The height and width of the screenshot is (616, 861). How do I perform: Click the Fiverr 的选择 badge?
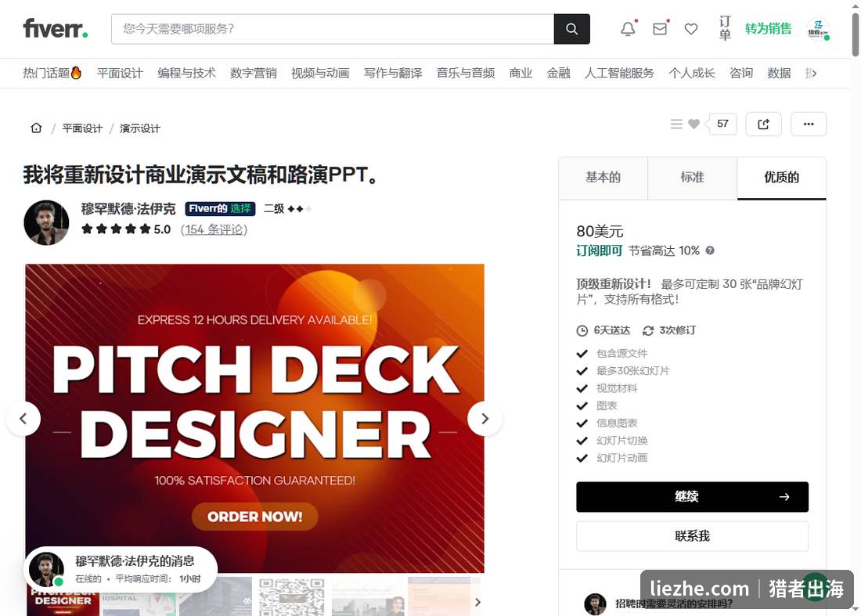pyautogui.click(x=220, y=209)
